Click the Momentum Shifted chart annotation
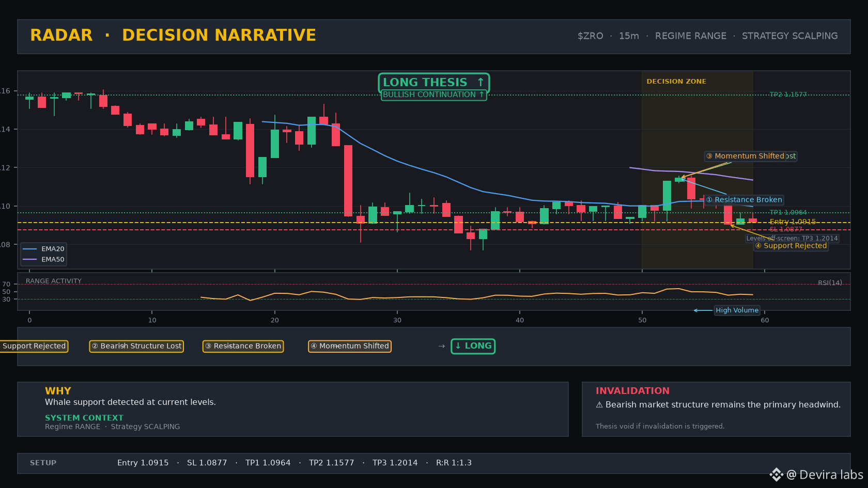Image resolution: width=868 pixels, height=488 pixels. coord(745,156)
